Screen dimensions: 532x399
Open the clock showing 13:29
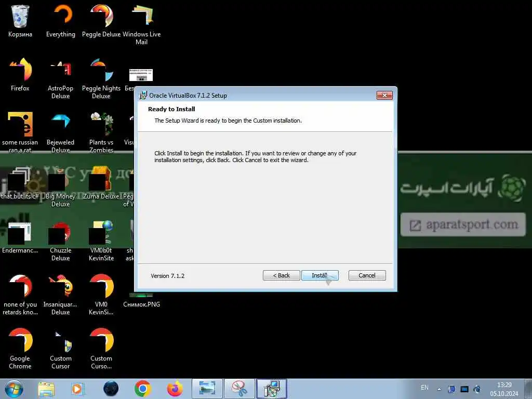(504, 389)
